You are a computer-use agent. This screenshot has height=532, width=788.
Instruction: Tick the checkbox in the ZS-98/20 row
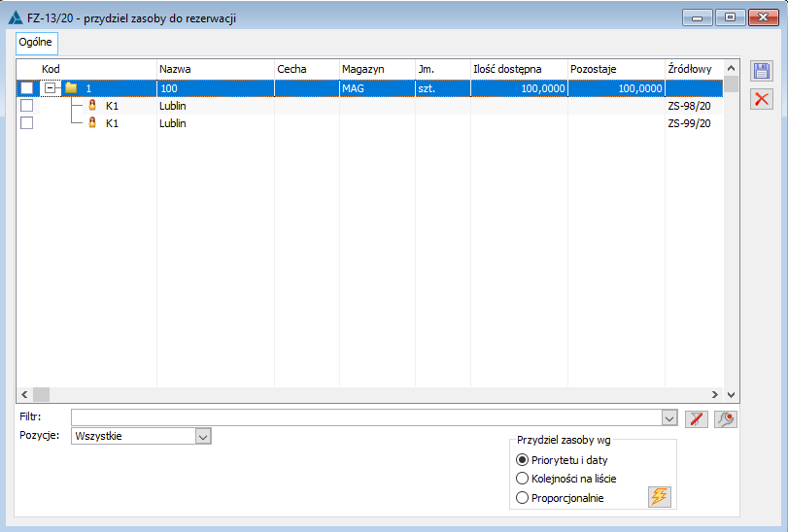coord(26,106)
